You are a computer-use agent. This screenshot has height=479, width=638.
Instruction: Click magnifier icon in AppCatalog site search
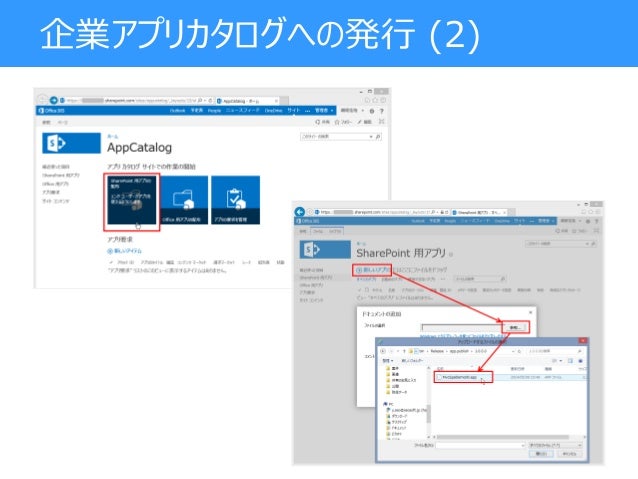click(378, 137)
